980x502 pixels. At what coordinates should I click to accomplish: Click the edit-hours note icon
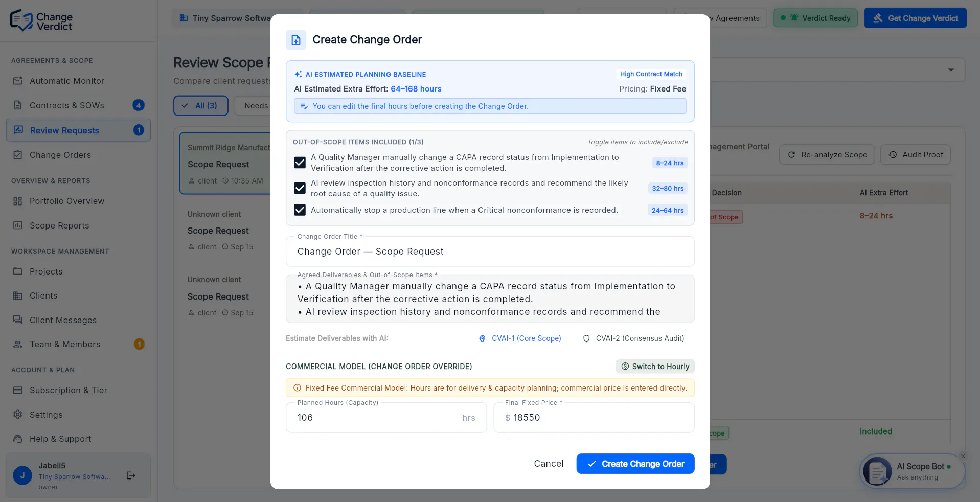click(304, 106)
